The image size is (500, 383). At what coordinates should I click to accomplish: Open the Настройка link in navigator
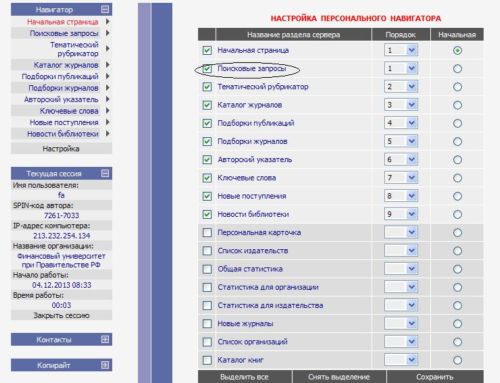[61, 149]
